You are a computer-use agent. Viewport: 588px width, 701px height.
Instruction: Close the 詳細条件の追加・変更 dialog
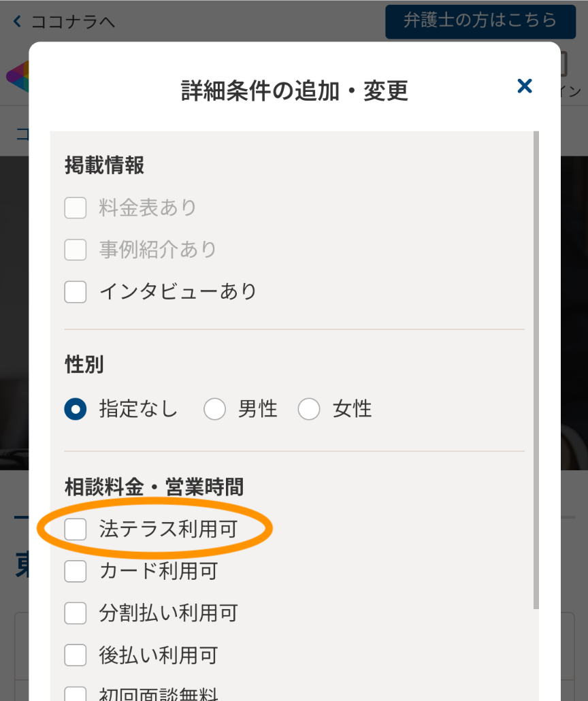click(x=524, y=86)
